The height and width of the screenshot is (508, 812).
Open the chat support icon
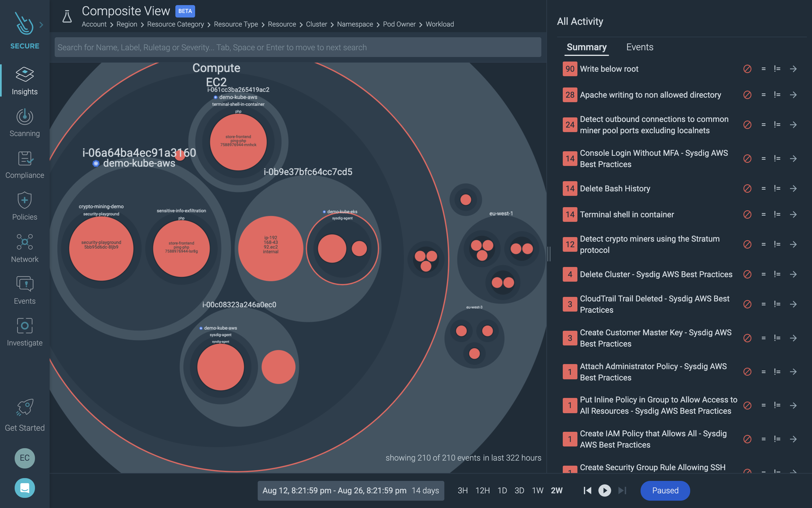pos(25,488)
